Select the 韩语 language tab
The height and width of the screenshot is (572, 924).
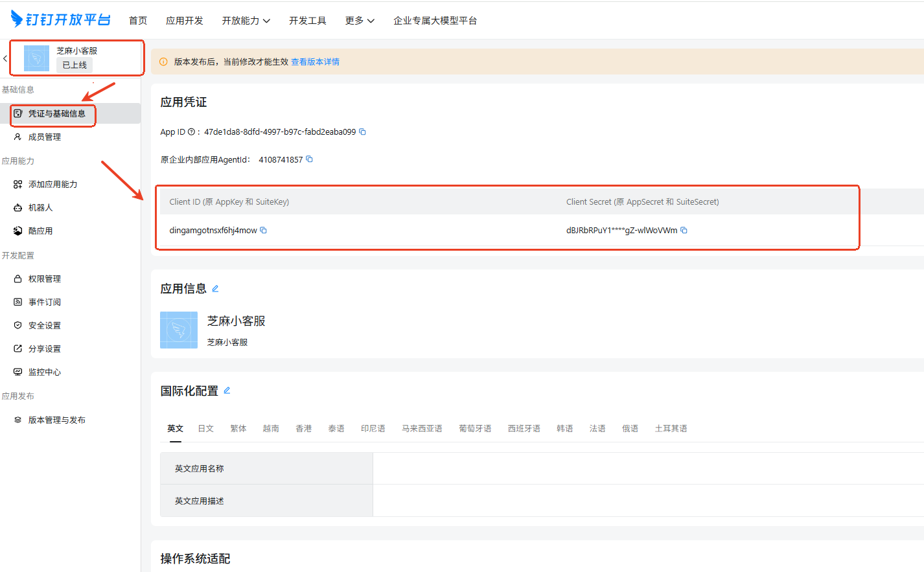coord(565,428)
